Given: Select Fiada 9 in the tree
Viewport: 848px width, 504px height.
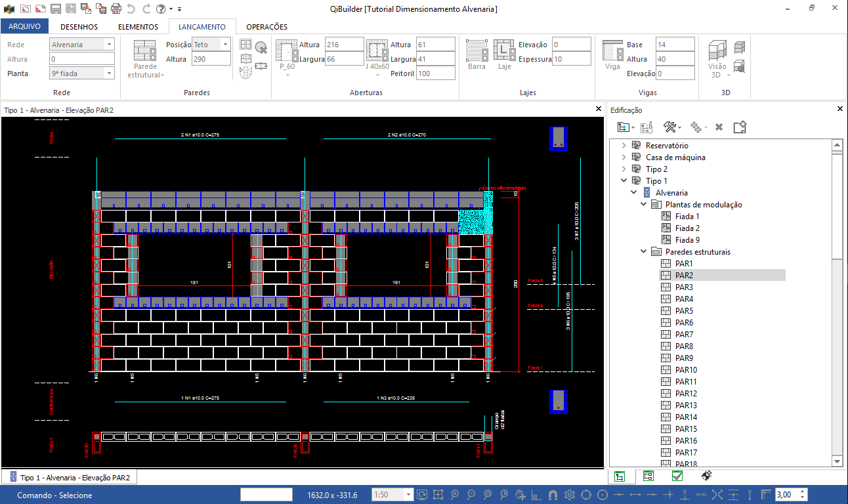Looking at the screenshot, I should tap(687, 240).
